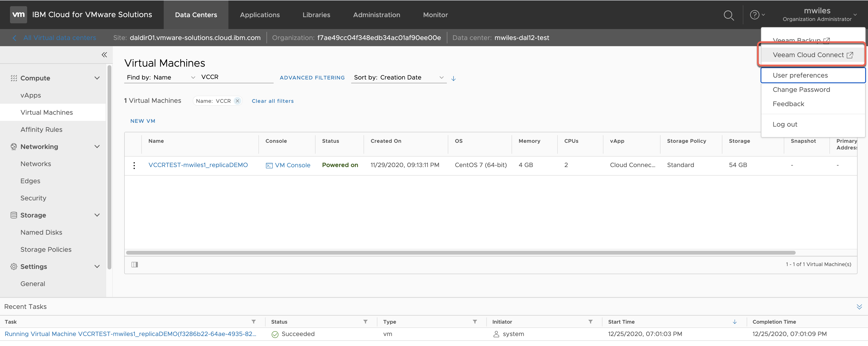This screenshot has width=868, height=346.
Task: Collapse the Compute section in sidebar
Action: pyautogui.click(x=97, y=78)
